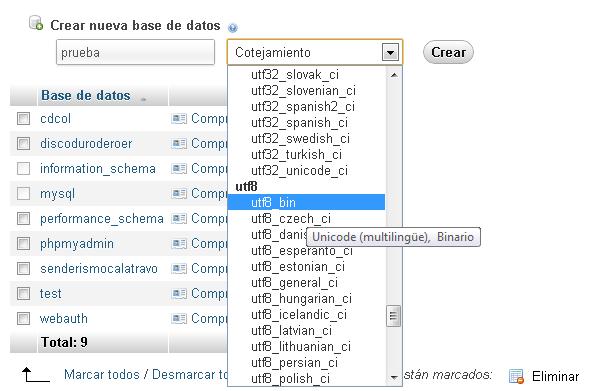This screenshot has width=601, height=391.
Task: Select utf32_unicode_ci option
Action: click(x=307, y=171)
